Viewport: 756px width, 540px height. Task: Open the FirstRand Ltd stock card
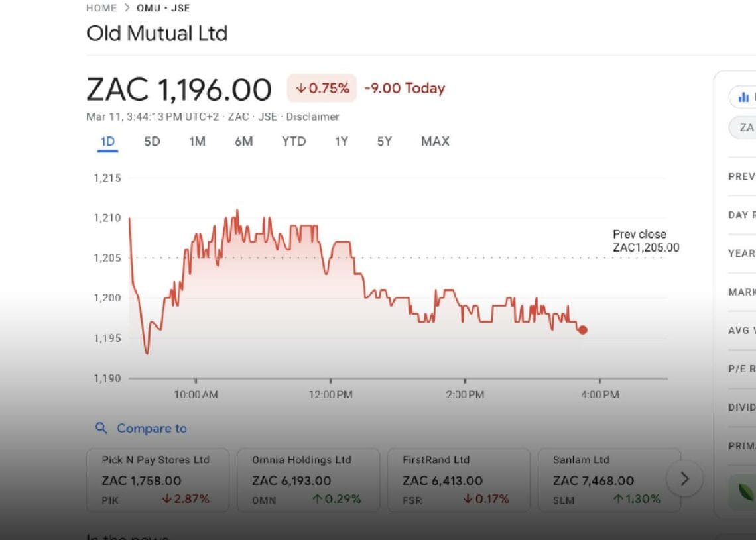click(458, 480)
